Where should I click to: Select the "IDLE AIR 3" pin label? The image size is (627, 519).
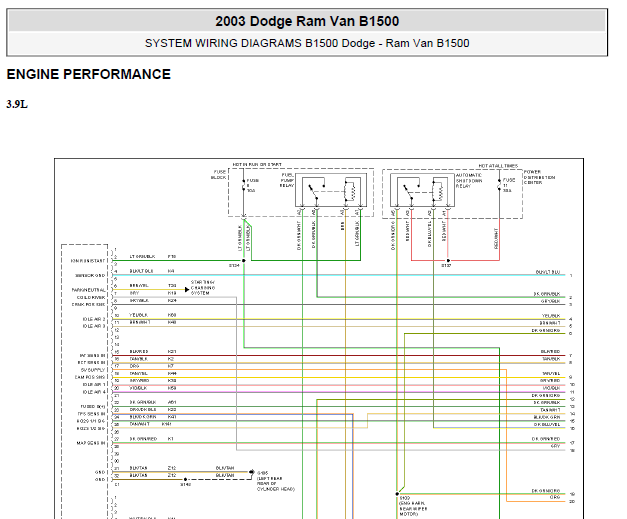[94, 326]
